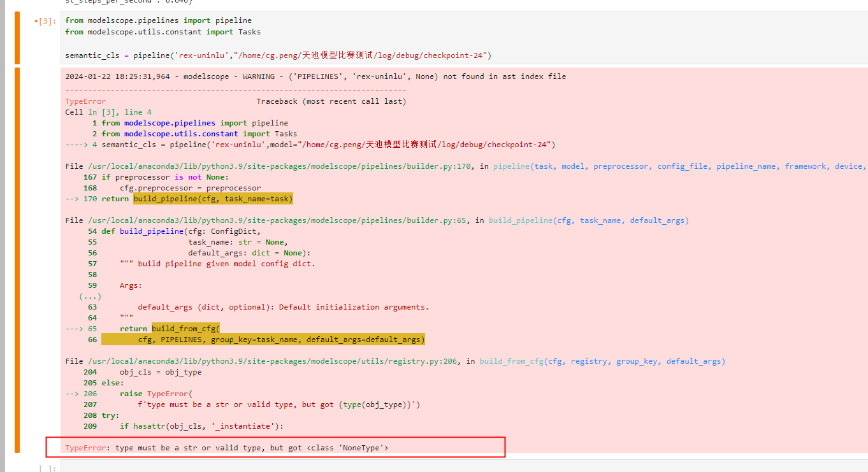Click 'from modelscope.utils.constant import Tasks' in cell [3] editor
The height and width of the screenshot is (472, 868).
point(163,32)
